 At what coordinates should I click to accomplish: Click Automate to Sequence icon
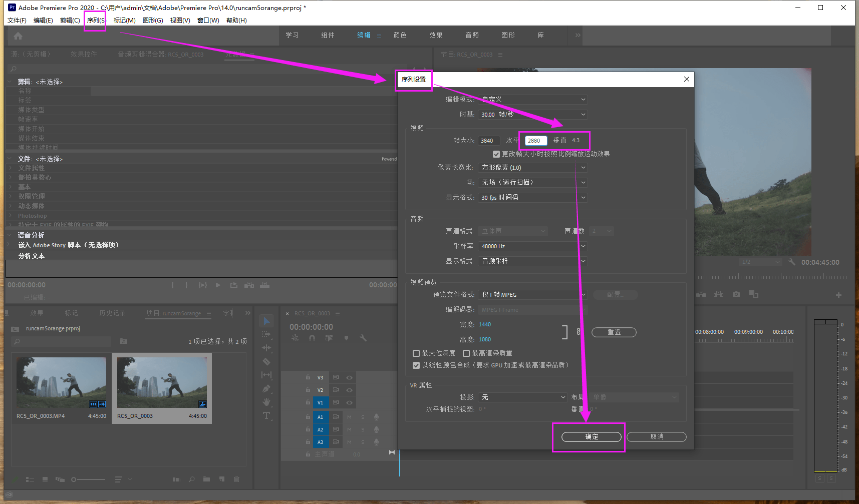pyautogui.click(x=176, y=479)
